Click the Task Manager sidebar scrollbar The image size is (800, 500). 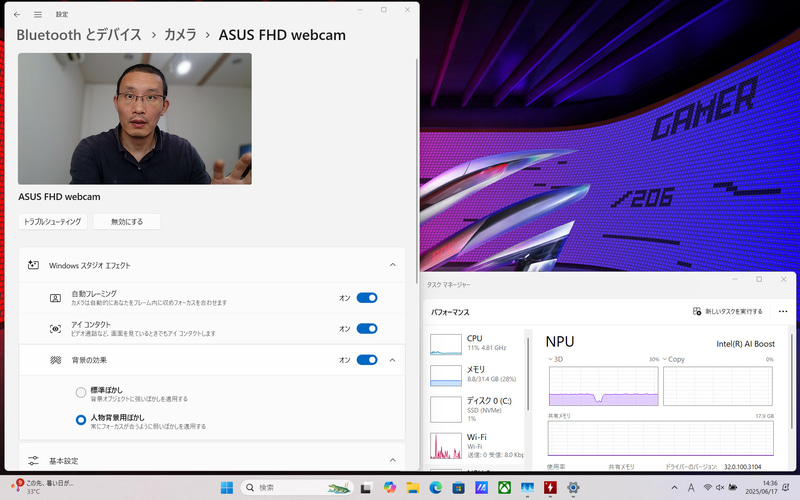pyautogui.click(x=528, y=374)
